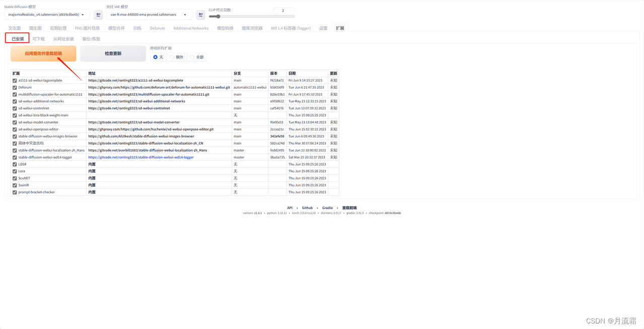
Task: Select the 无 disable-extensions radio option
Action: (x=155, y=57)
